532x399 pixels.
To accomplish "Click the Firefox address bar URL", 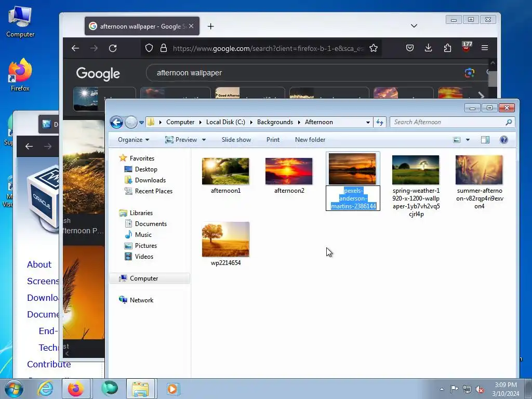I will point(268,48).
